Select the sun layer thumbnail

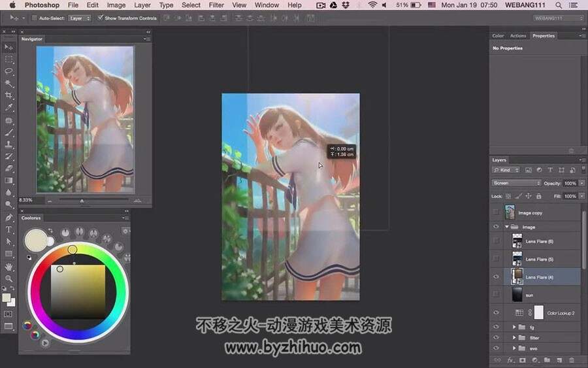[x=517, y=295]
